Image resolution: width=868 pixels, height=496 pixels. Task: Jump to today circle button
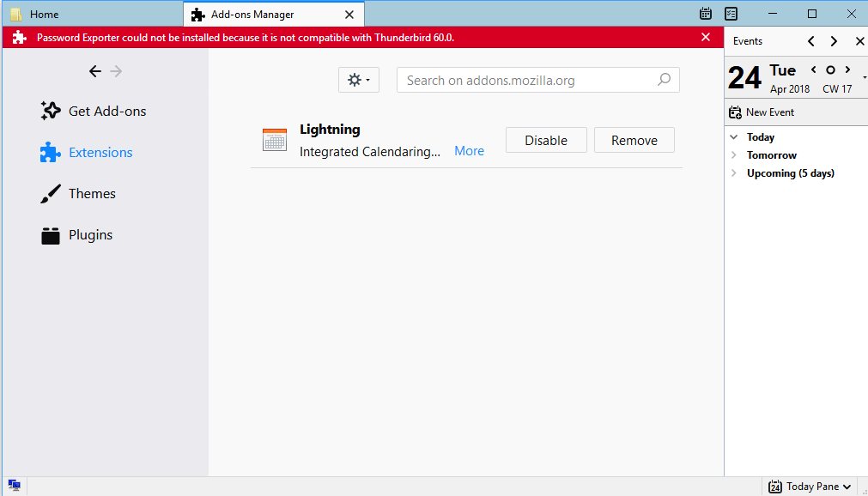830,70
